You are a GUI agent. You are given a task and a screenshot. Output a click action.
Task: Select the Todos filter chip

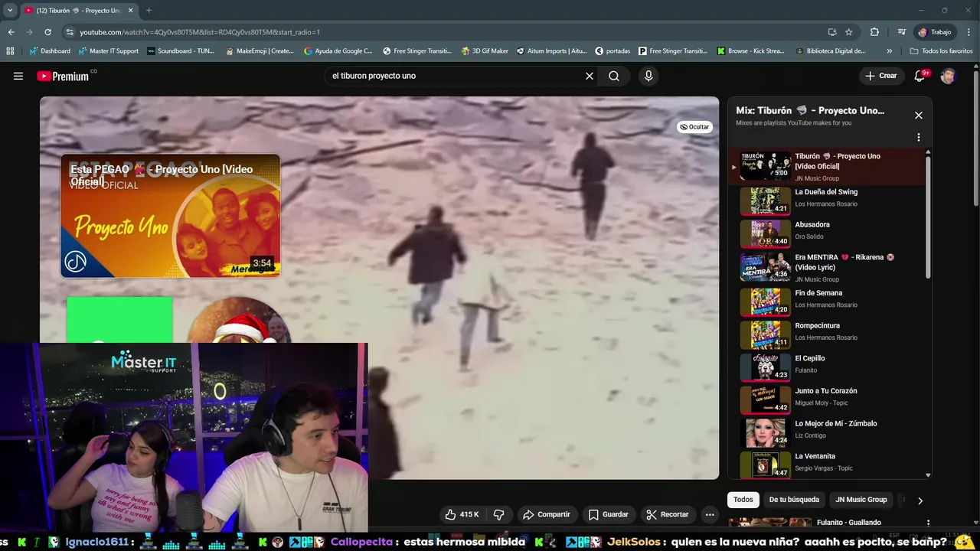point(743,500)
